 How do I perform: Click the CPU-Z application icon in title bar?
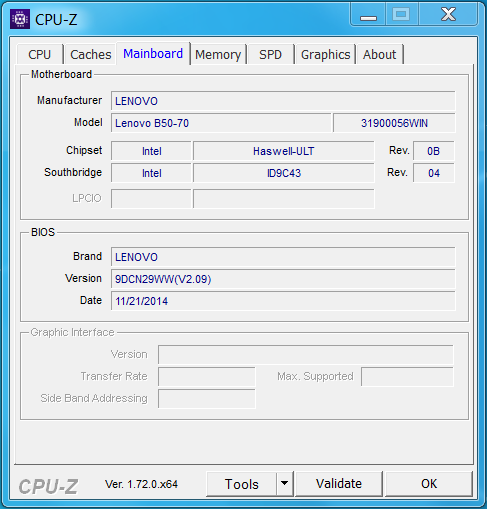(x=20, y=19)
